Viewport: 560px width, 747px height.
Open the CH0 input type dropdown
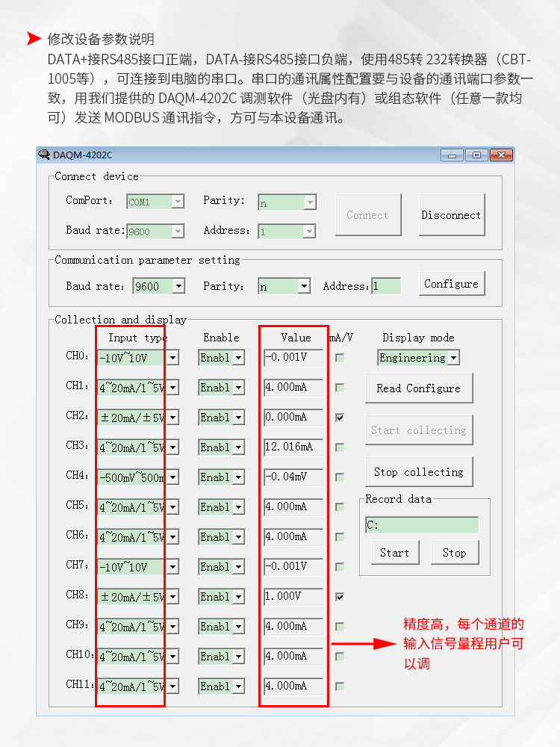pyautogui.click(x=172, y=358)
